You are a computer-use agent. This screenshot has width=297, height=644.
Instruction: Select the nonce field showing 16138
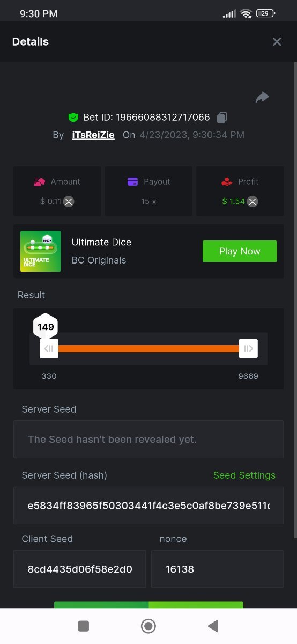217,569
